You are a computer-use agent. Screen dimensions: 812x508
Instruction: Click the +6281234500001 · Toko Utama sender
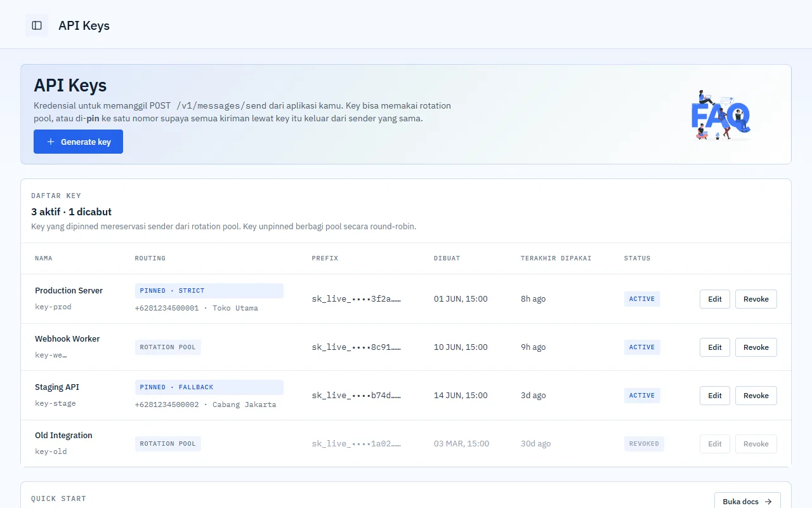[197, 308]
